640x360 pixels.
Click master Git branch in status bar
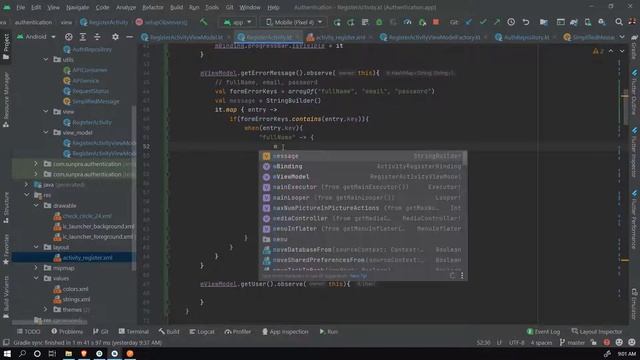coord(572,342)
